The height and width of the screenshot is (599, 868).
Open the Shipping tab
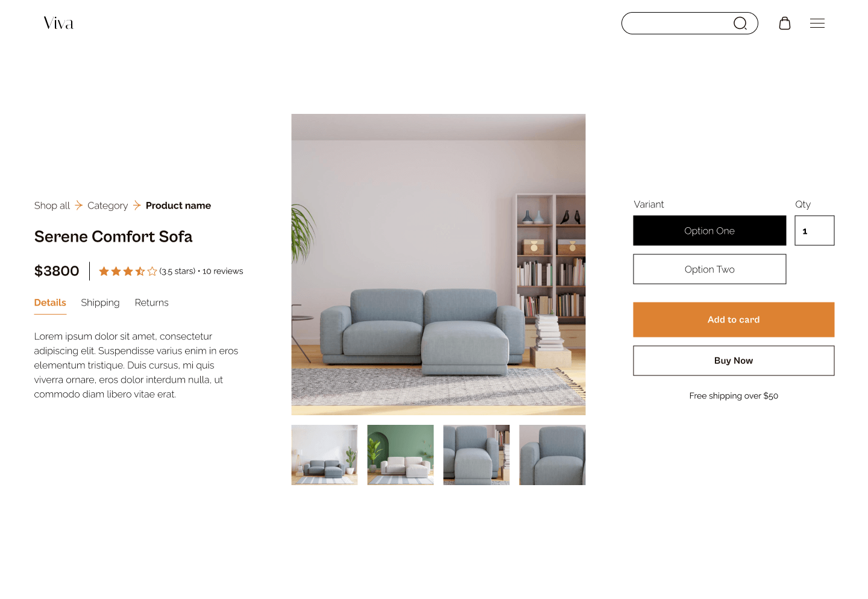(x=100, y=303)
